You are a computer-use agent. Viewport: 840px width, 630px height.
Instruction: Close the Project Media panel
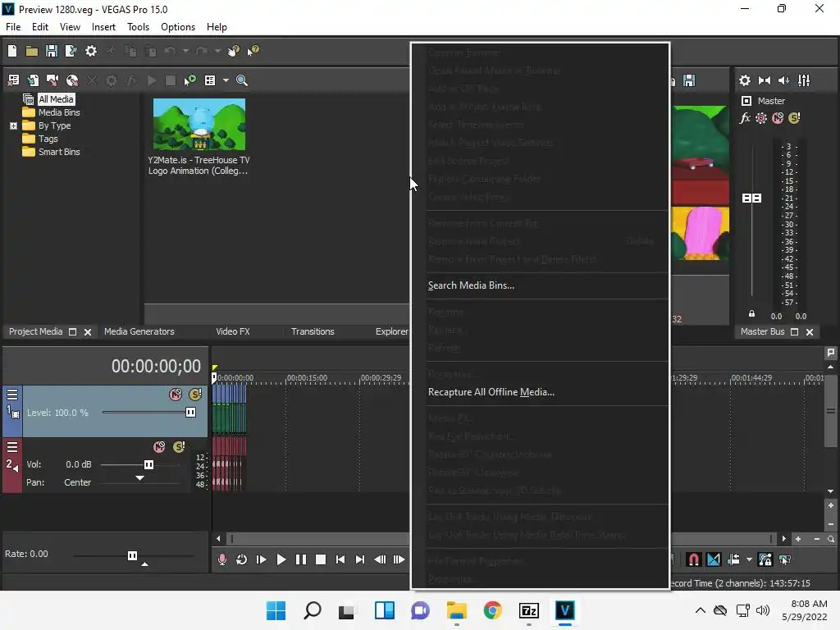(x=88, y=332)
